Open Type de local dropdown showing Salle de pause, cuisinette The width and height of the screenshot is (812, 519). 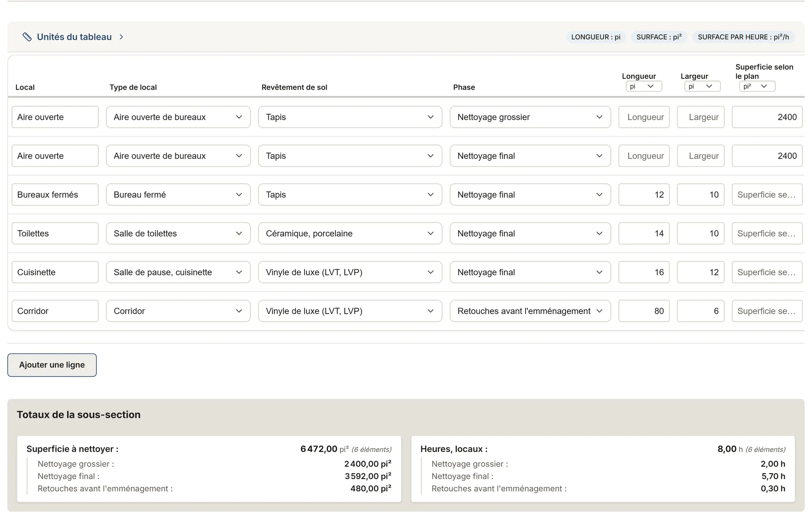178,272
